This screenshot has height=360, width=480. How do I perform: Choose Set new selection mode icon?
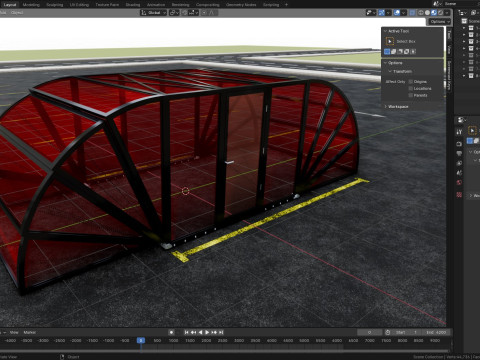point(387,51)
